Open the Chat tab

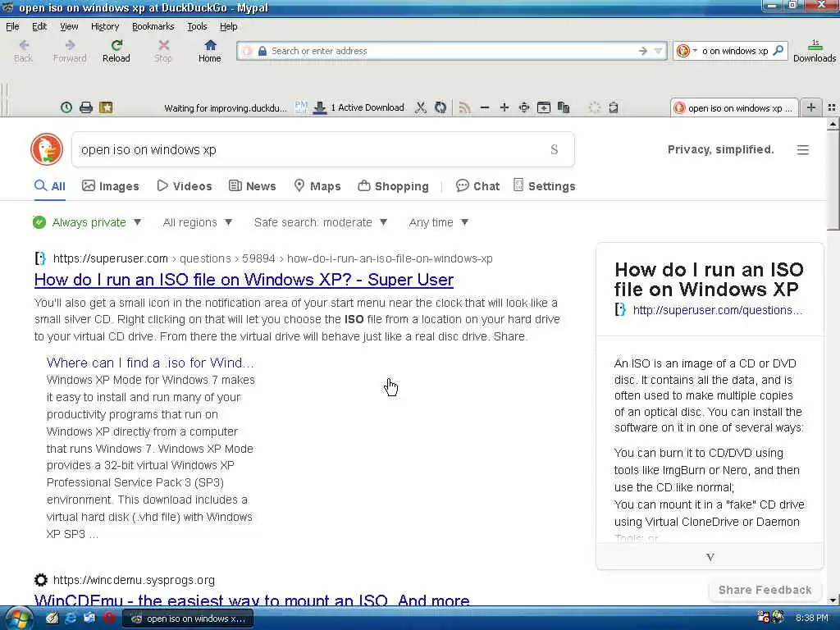coord(477,186)
